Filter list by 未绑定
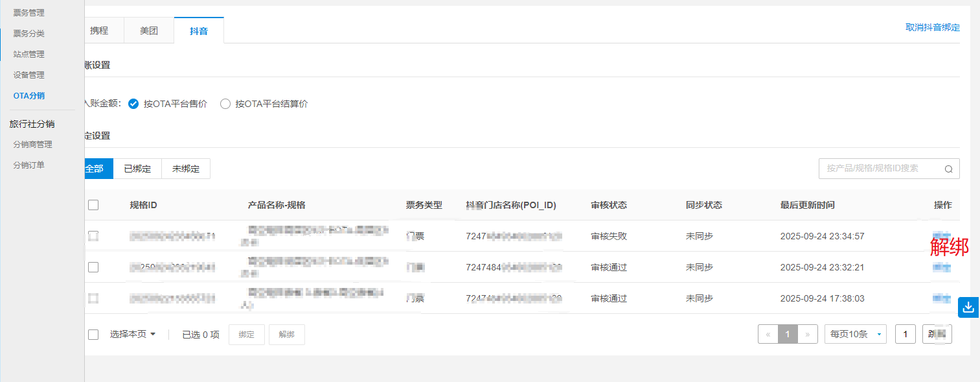 186,169
